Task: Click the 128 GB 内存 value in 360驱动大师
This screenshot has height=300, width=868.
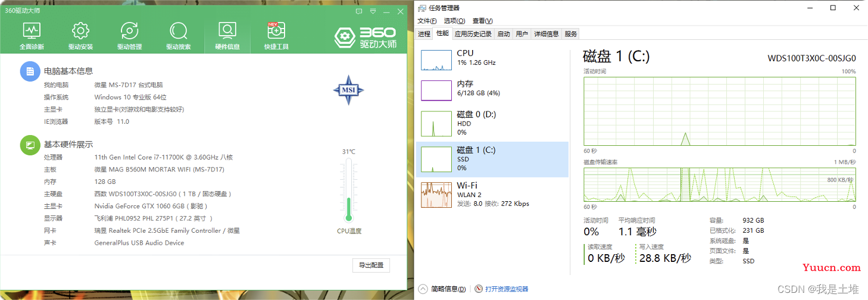Action: (x=105, y=182)
